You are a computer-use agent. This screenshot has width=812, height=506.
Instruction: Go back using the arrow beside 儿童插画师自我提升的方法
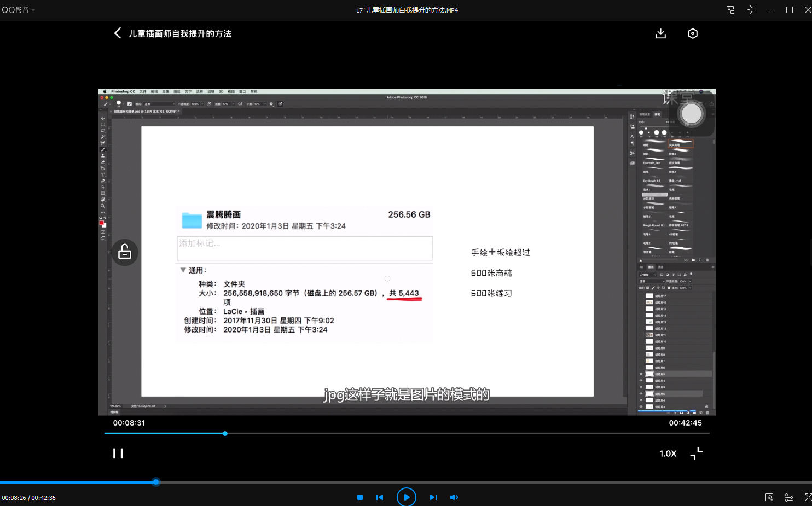click(117, 33)
